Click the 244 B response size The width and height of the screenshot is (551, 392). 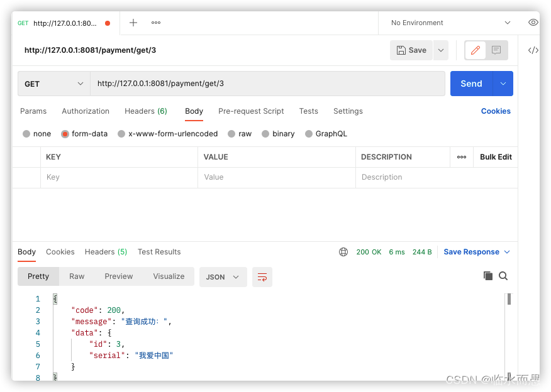[x=422, y=252]
